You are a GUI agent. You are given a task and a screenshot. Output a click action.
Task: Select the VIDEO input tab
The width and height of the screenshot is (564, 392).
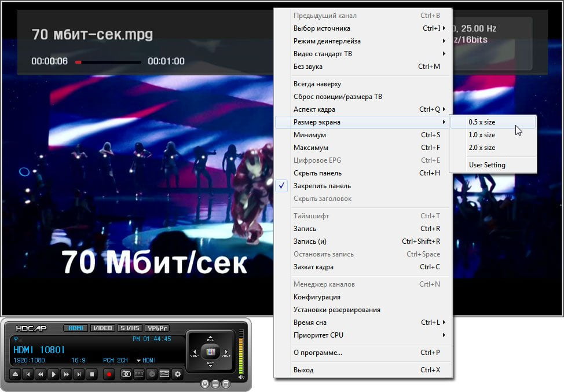click(x=102, y=328)
